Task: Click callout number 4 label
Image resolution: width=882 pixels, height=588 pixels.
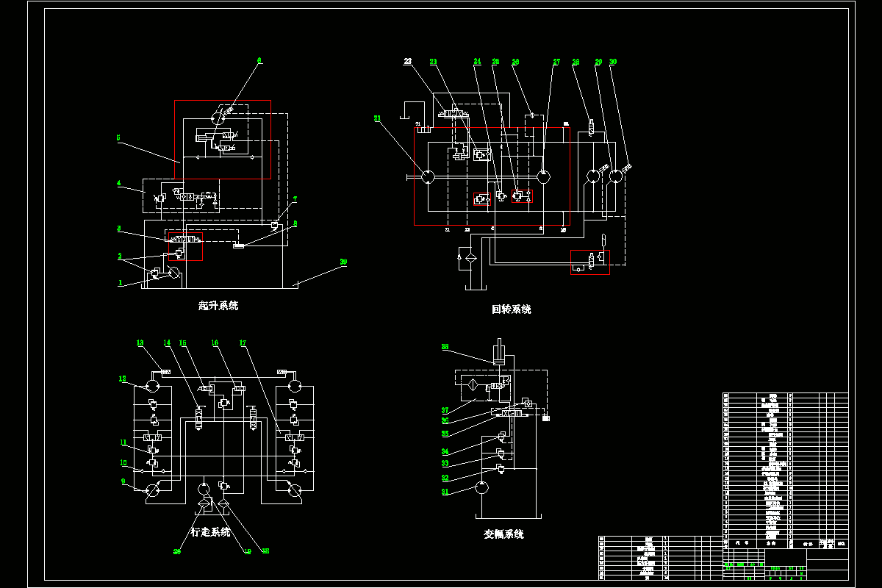Action: coord(118,184)
